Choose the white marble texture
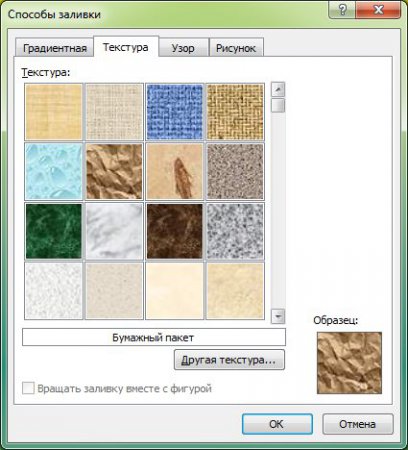This screenshot has width=408, height=450. [114, 231]
